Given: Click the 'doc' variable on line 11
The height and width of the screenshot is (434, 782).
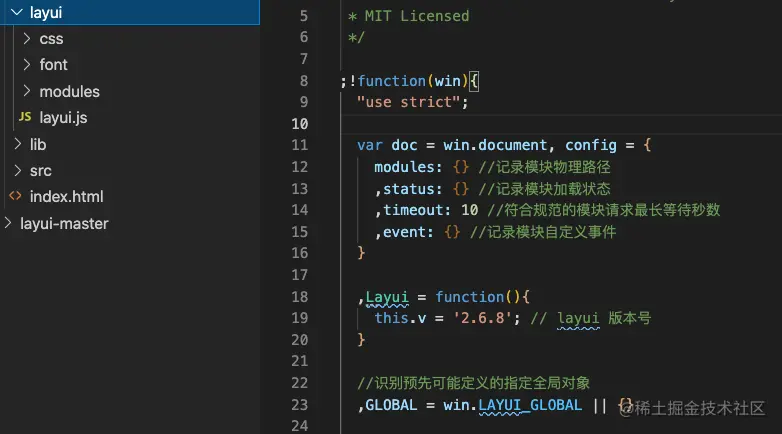Looking at the screenshot, I should pyautogui.click(x=404, y=145).
